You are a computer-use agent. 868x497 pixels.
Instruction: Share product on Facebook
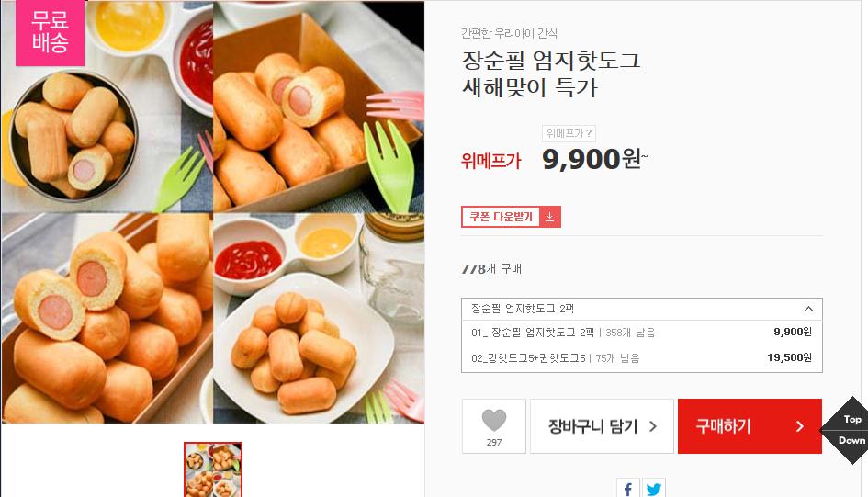627,488
